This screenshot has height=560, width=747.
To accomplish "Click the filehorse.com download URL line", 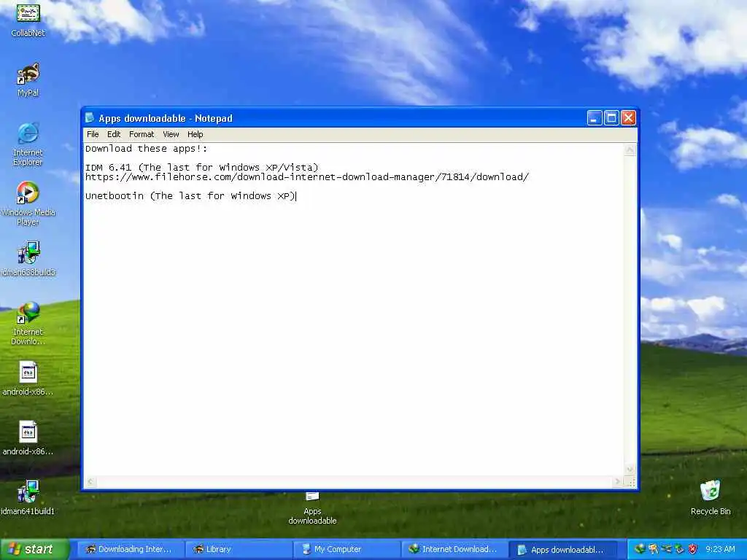I will pyautogui.click(x=307, y=177).
